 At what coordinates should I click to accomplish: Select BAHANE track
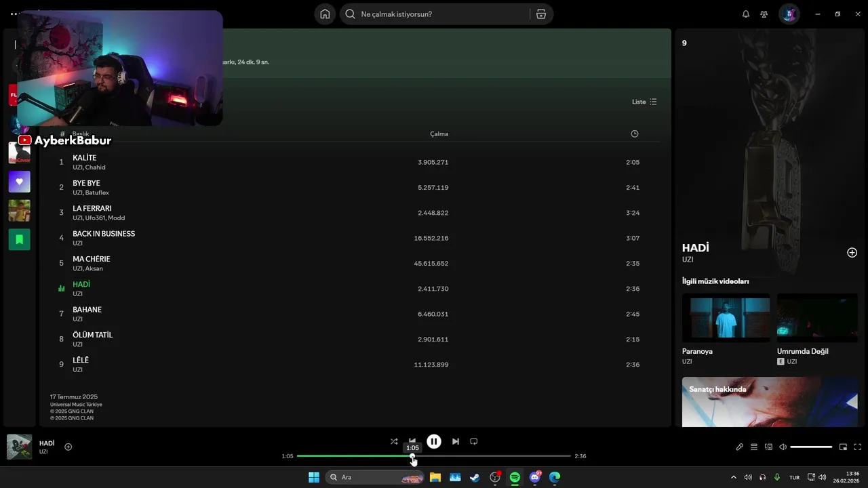[x=87, y=310]
